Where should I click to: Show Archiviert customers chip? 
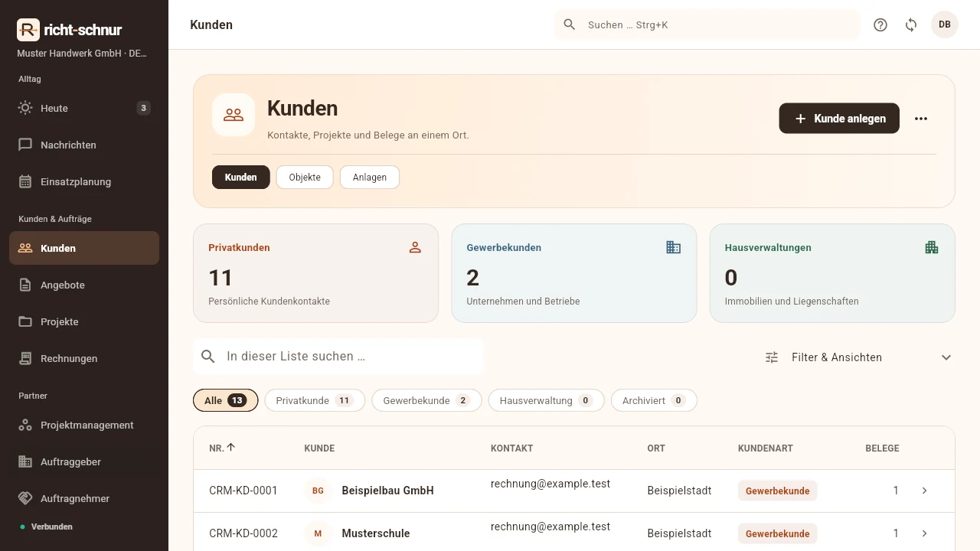pos(654,400)
